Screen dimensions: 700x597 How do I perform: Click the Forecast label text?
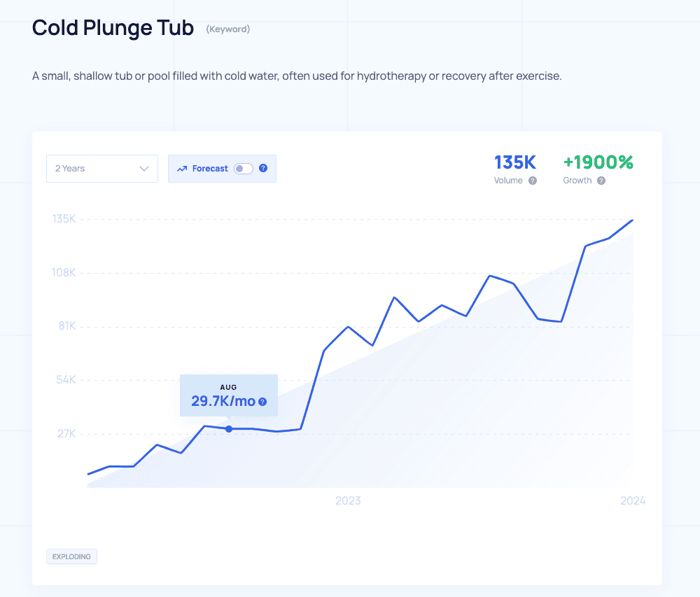pos(210,169)
